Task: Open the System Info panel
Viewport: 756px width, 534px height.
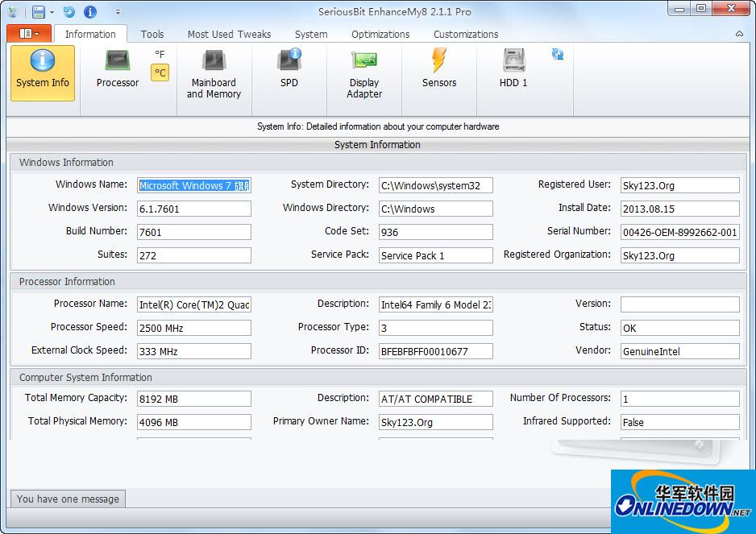Action: (43, 72)
